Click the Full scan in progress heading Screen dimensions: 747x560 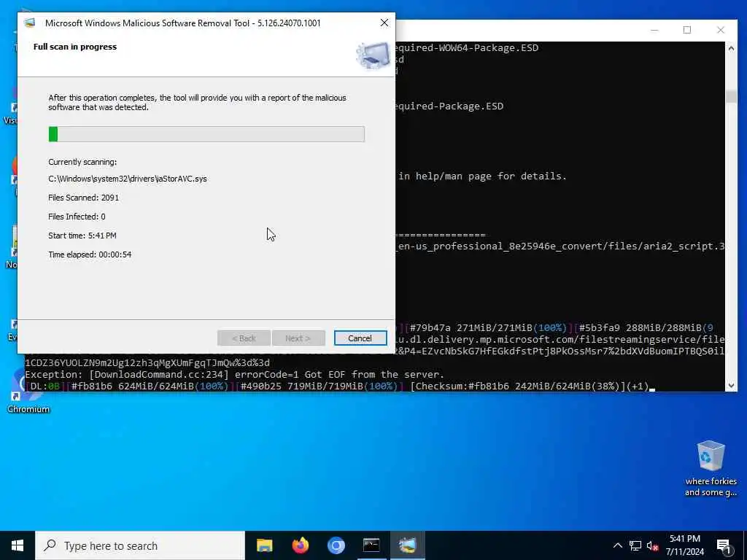point(75,47)
